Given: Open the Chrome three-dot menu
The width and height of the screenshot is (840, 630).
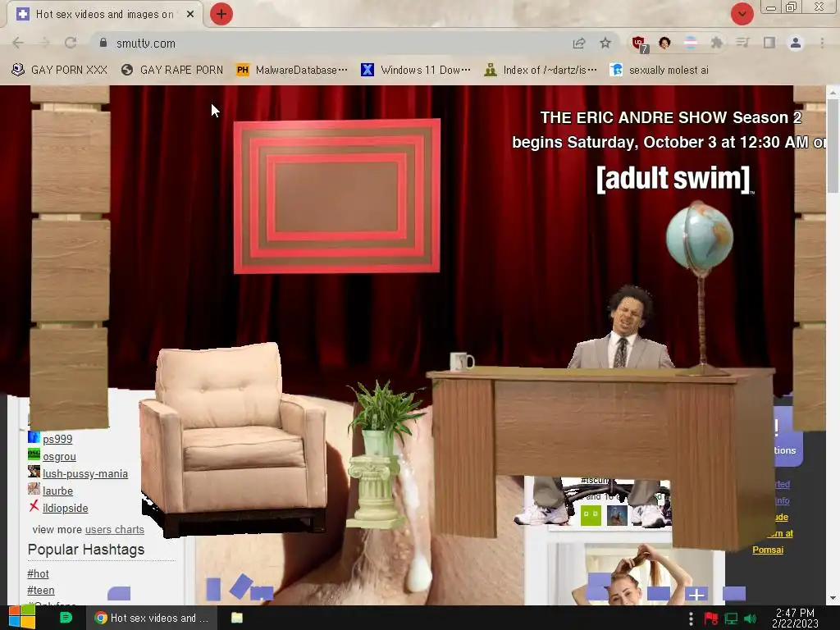Looking at the screenshot, I should pyautogui.click(x=822, y=43).
